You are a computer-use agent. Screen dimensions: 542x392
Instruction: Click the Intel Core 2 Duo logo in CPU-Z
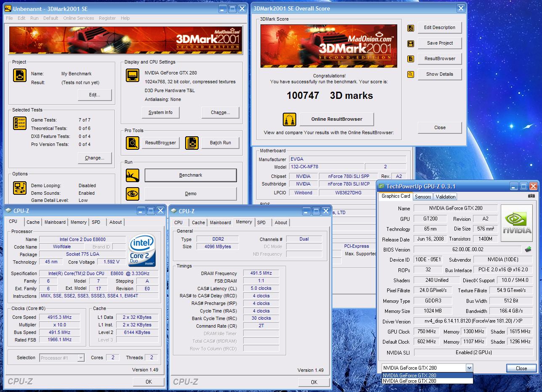point(142,250)
